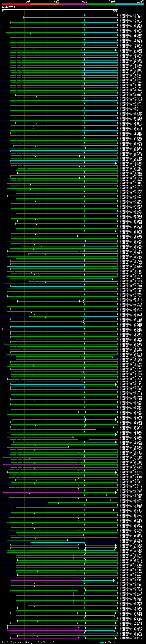The height and width of the screenshot is (644, 146).
Task: Select the UniRef100_Q2YHL9 hit
Action: click(x=131, y=146)
